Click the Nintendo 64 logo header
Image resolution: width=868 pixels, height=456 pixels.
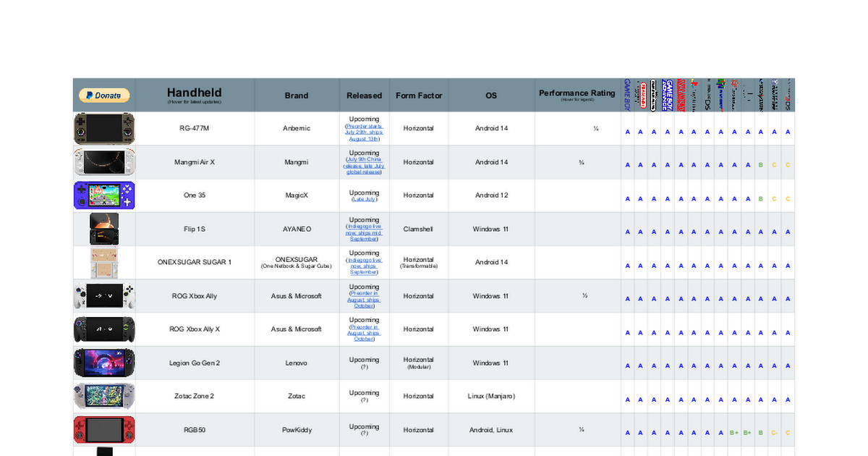coord(720,95)
